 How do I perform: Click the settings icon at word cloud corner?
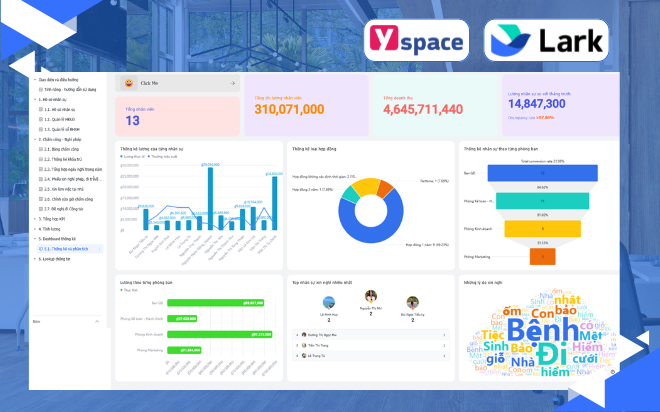point(613,372)
